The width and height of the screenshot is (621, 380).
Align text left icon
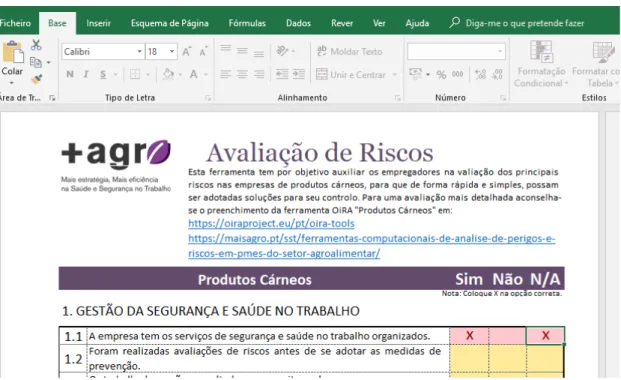pyautogui.click(x=226, y=74)
